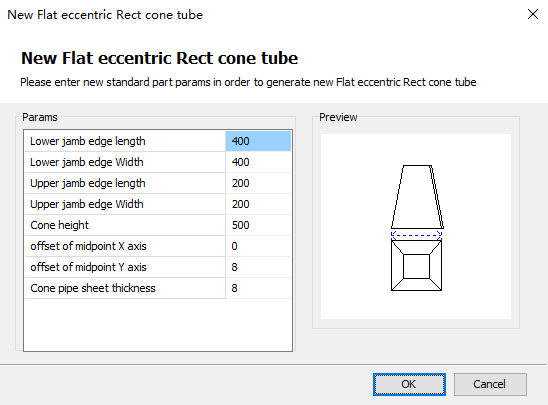Select the Lower jamb edge Width value
The width and height of the screenshot is (548, 405).
258,162
